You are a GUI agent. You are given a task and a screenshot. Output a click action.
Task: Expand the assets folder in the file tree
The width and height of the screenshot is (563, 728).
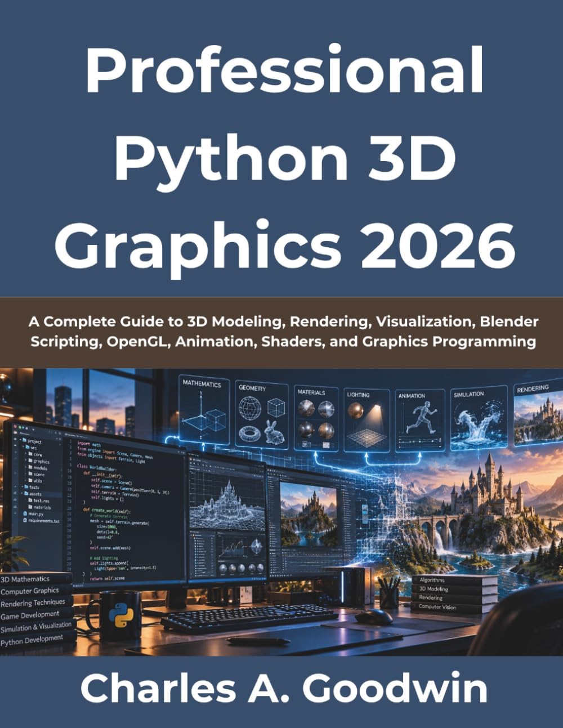[32, 494]
